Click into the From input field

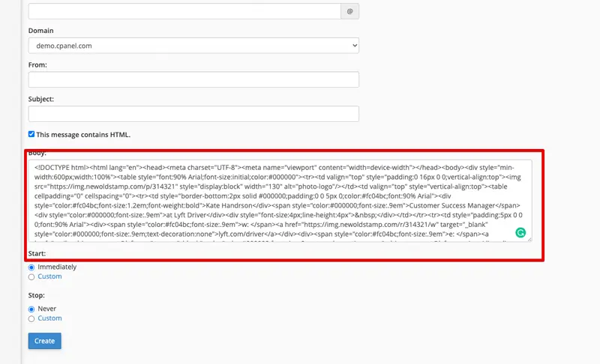click(193, 79)
